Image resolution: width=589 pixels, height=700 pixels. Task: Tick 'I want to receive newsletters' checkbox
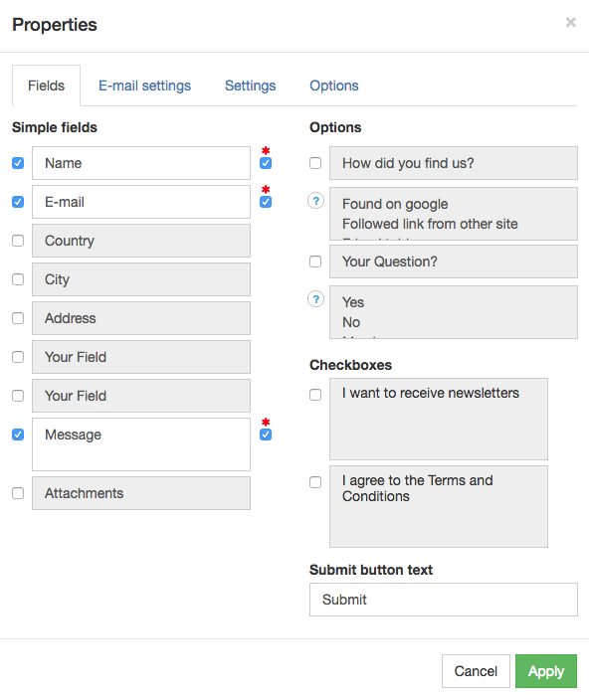click(315, 395)
